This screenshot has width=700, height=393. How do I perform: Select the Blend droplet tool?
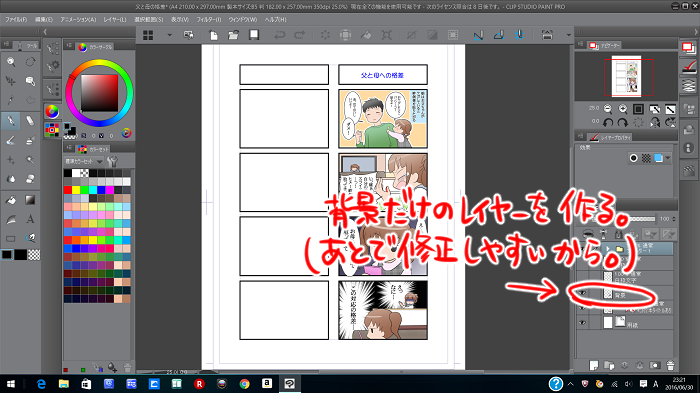[x=11, y=179]
